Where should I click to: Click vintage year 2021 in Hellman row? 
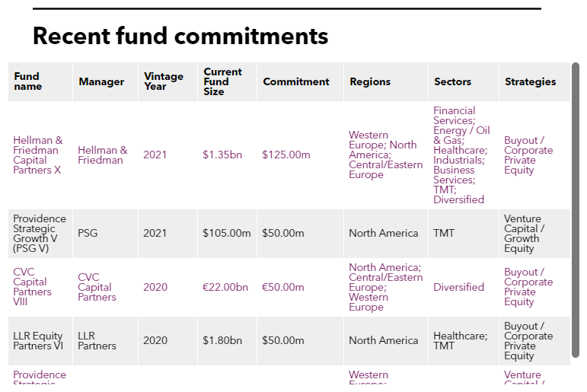[155, 155]
